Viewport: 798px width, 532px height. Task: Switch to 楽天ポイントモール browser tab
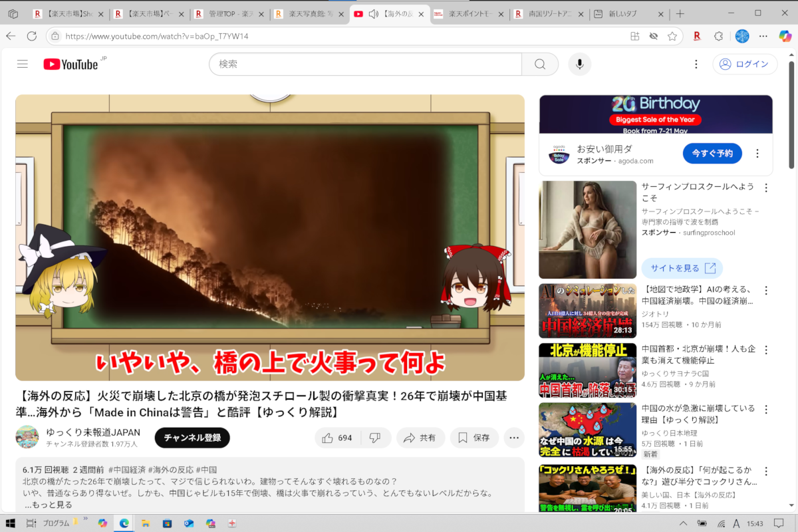click(x=469, y=13)
